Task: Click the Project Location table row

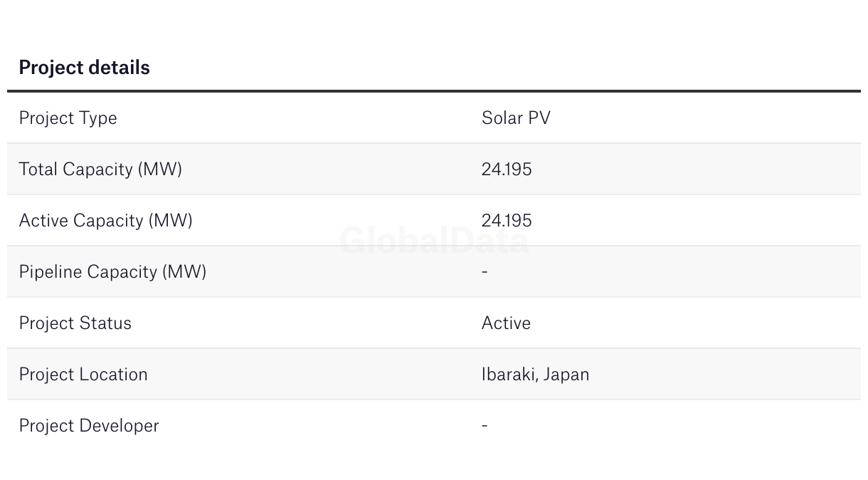Action: tap(434, 374)
